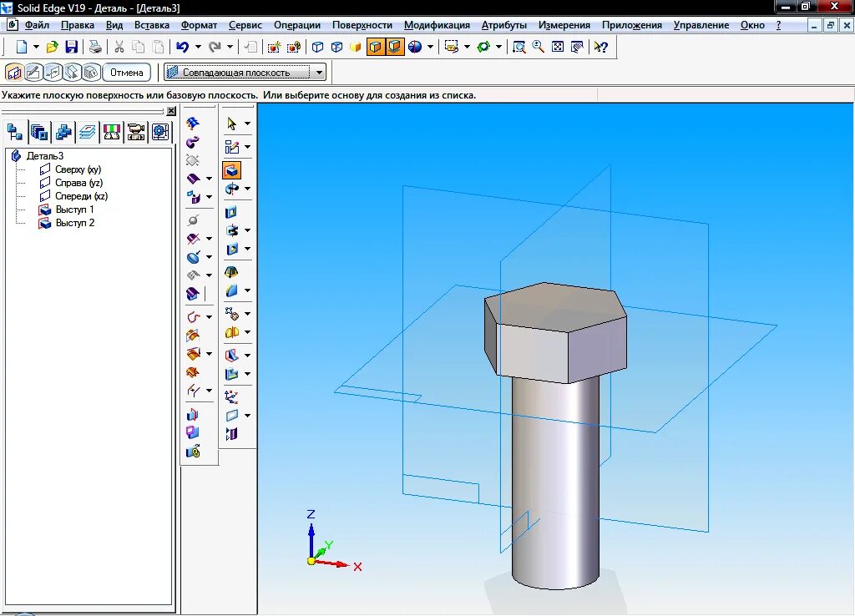The width and height of the screenshot is (855, 616).
Task: Select the Protrusion tool in feature toolbar
Action: click(232, 170)
